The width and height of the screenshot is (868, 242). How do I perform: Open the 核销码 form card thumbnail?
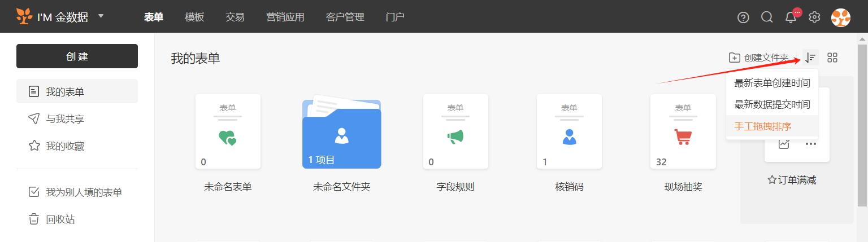point(569,131)
